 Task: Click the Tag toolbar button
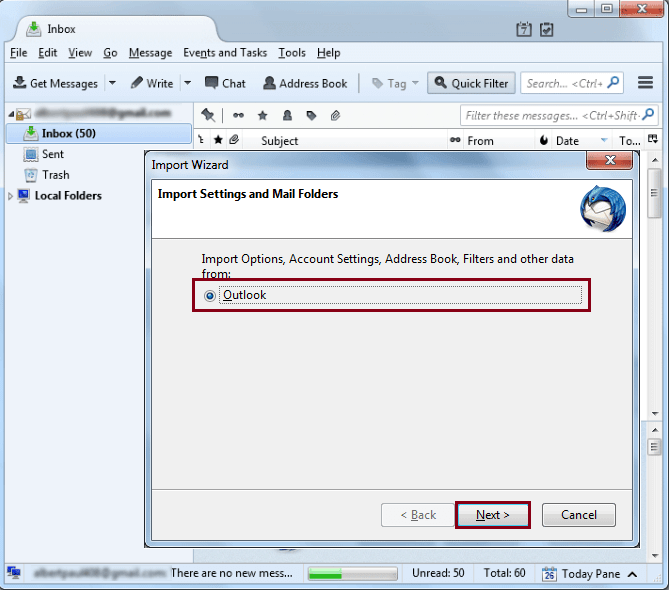coord(389,83)
